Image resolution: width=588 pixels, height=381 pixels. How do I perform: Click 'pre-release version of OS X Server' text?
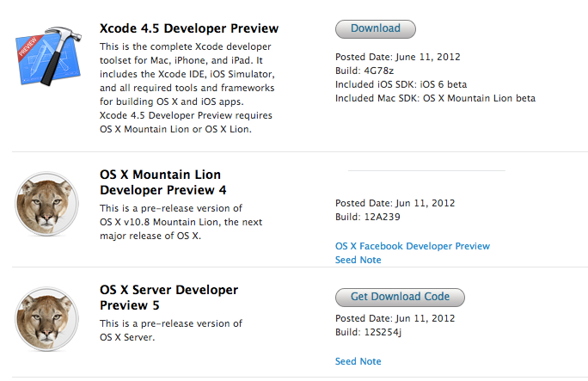pos(171,330)
